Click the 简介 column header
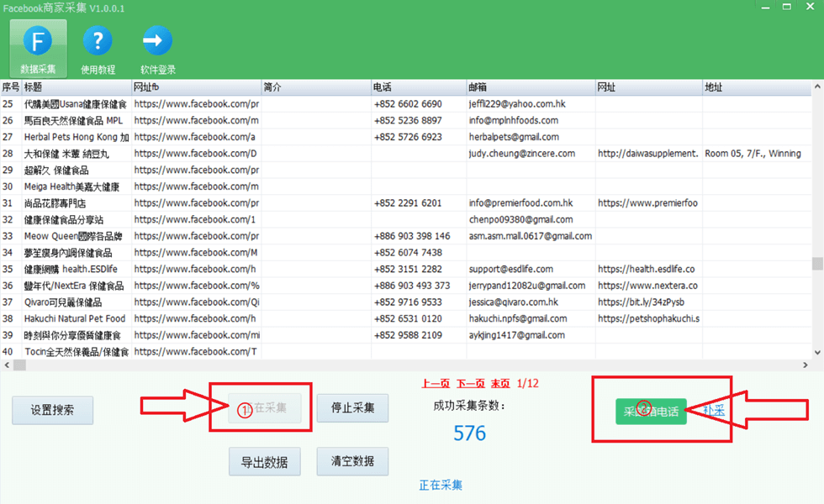Screen dimensions: 824x504 point(316,87)
